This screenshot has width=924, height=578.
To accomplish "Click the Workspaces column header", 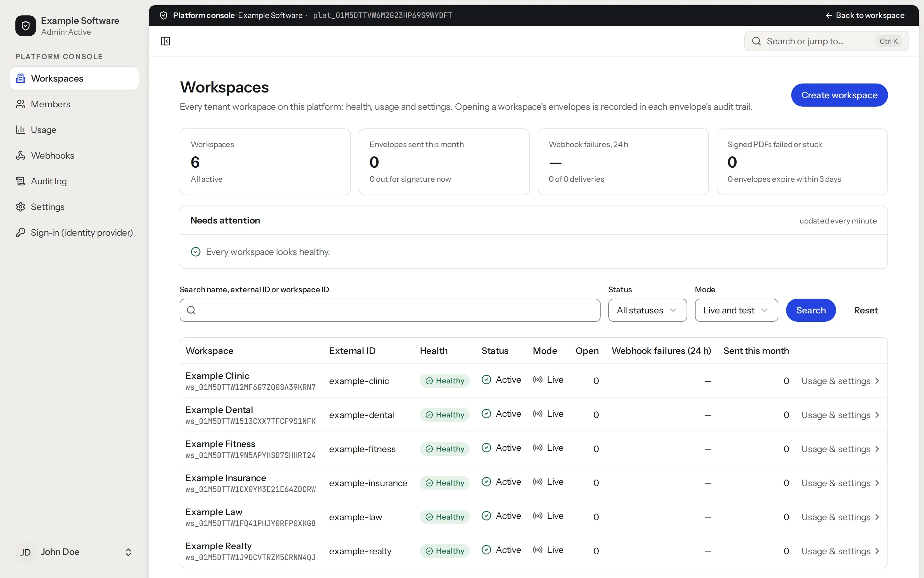I will click(x=210, y=351).
